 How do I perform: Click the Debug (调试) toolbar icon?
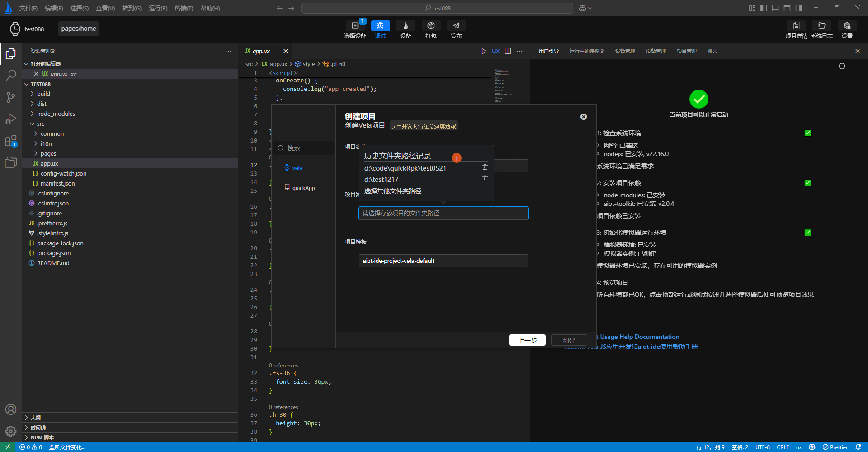pyautogui.click(x=380, y=26)
